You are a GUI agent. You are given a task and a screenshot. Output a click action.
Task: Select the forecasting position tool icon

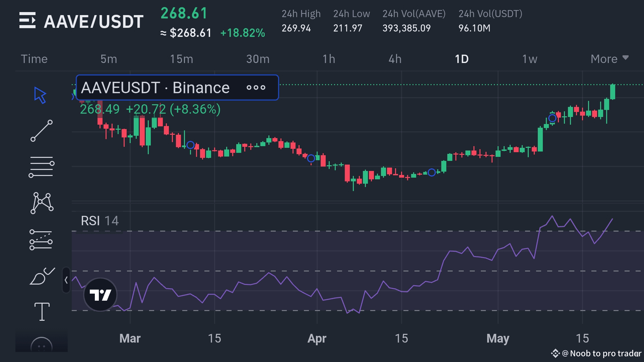click(41, 240)
